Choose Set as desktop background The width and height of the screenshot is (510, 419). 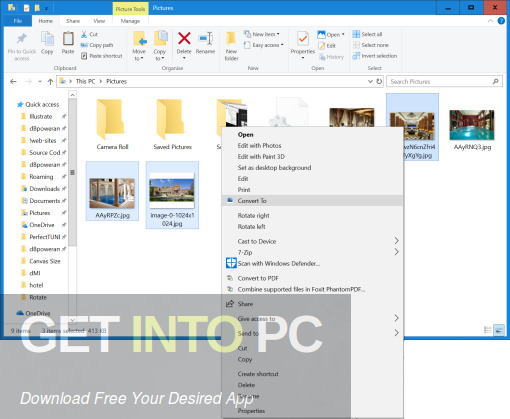tap(312, 168)
